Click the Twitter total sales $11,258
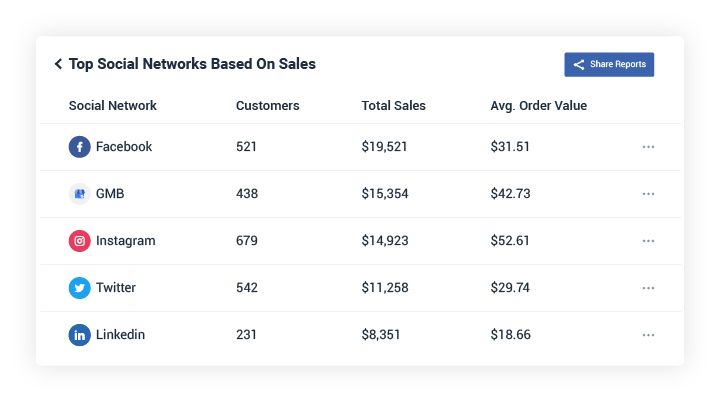 coord(385,288)
